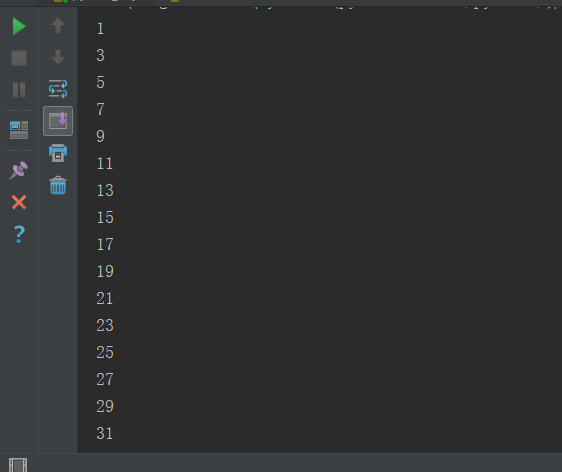Clear all output with the trash icon
The width and height of the screenshot is (562, 472).
[58, 185]
